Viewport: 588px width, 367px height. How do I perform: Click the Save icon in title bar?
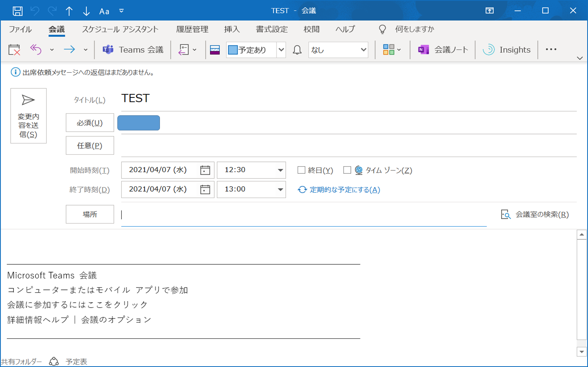click(18, 11)
